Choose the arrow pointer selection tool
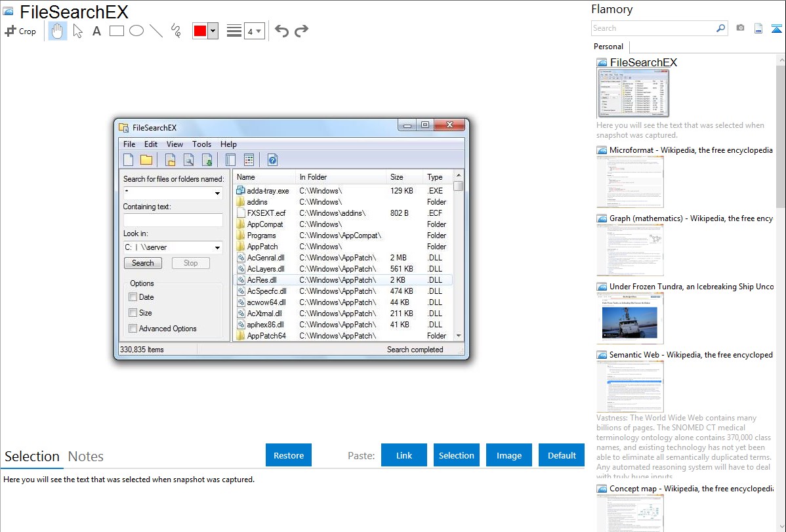The image size is (786, 532). [77, 31]
